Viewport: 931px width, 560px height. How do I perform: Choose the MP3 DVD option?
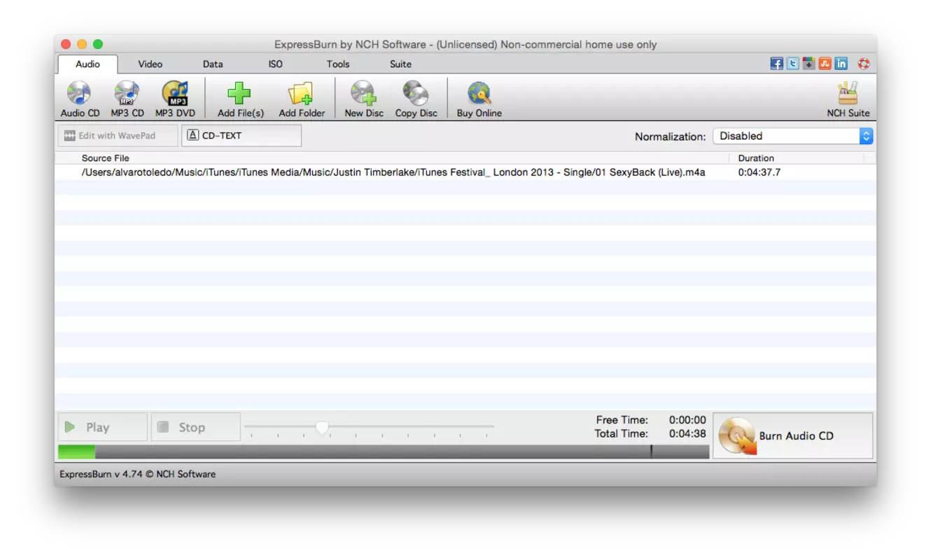[175, 99]
